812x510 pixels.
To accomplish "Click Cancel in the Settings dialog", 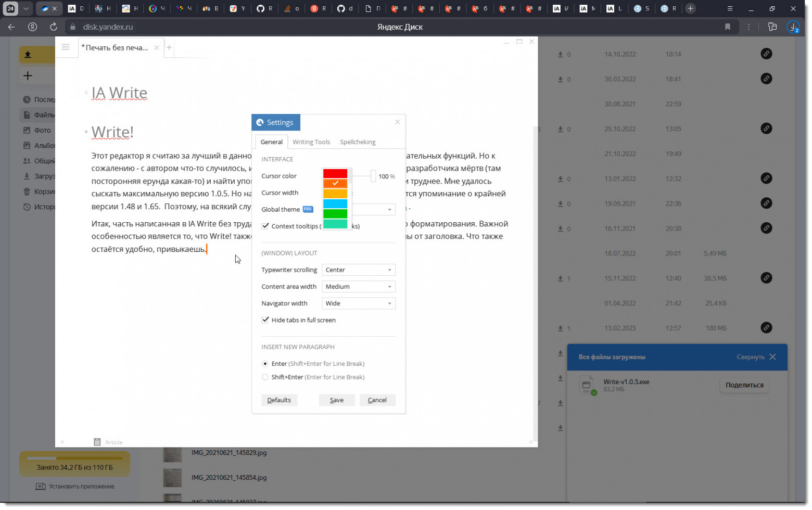I will 377,400.
